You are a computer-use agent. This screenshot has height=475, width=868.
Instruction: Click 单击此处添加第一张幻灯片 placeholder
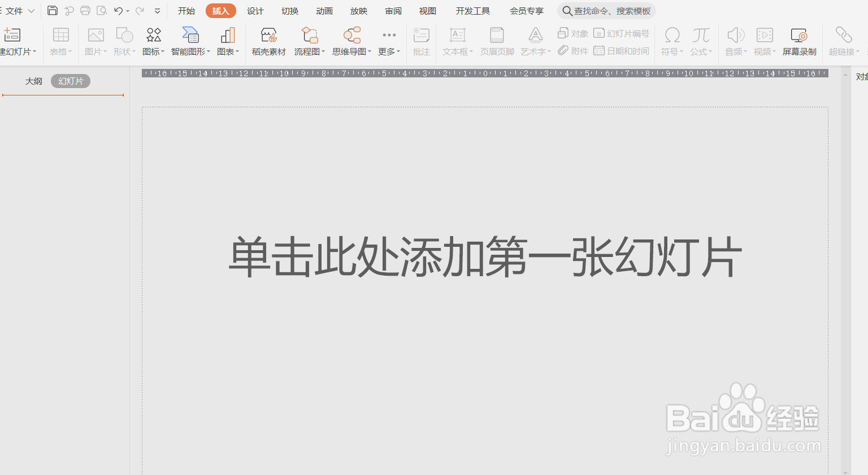[x=485, y=258]
